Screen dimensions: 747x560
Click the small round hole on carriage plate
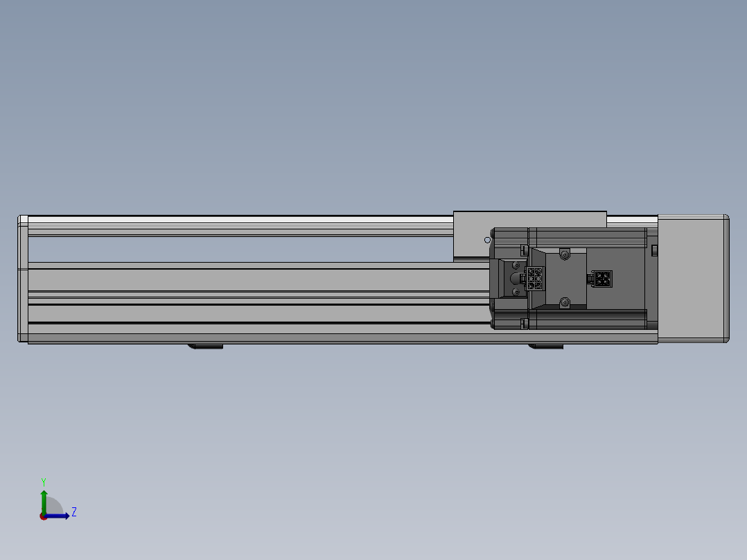[487, 239]
